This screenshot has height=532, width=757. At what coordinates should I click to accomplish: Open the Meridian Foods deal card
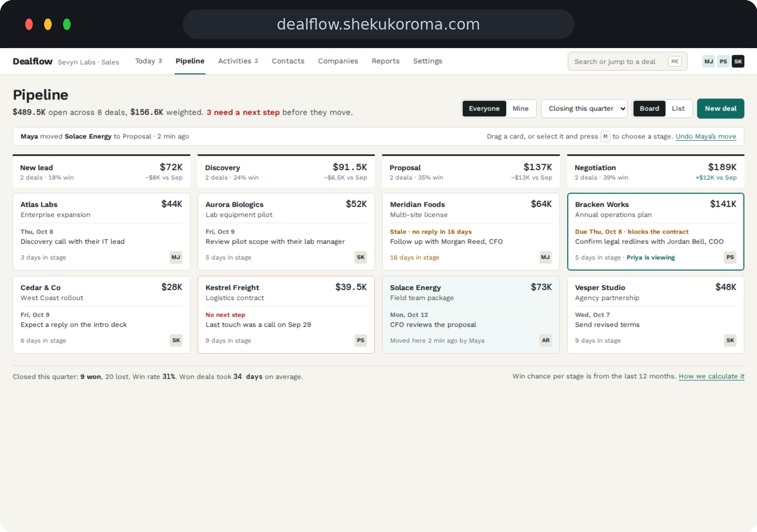471,231
